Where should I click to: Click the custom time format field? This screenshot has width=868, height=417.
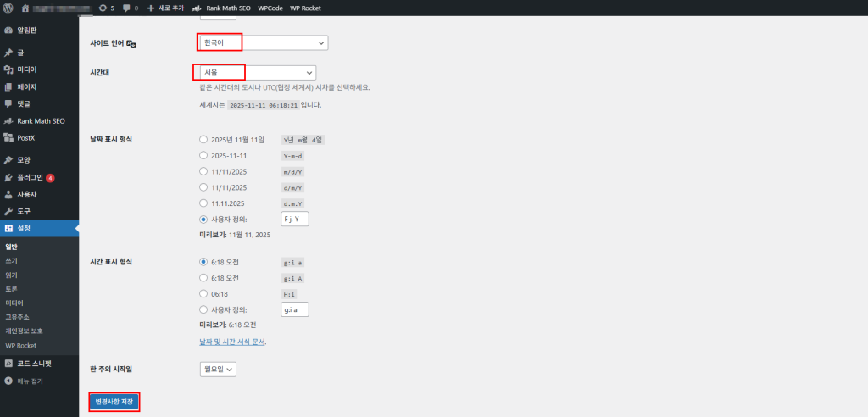pyautogui.click(x=295, y=309)
